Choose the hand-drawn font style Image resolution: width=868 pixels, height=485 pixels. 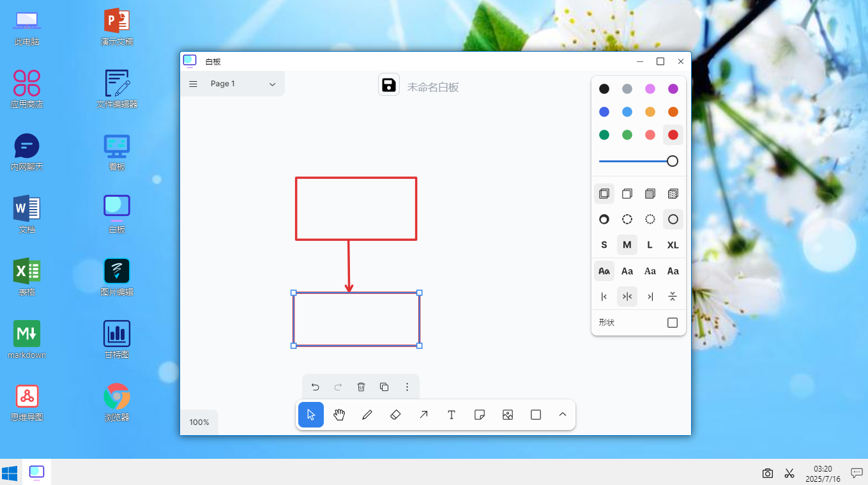[604, 271]
